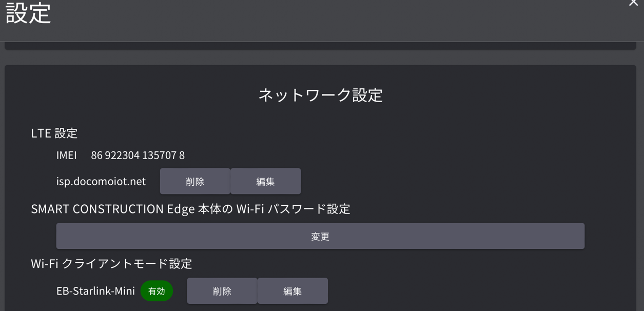
Task: Click the ネットワーク設定 section heading
Action: point(320,95)
